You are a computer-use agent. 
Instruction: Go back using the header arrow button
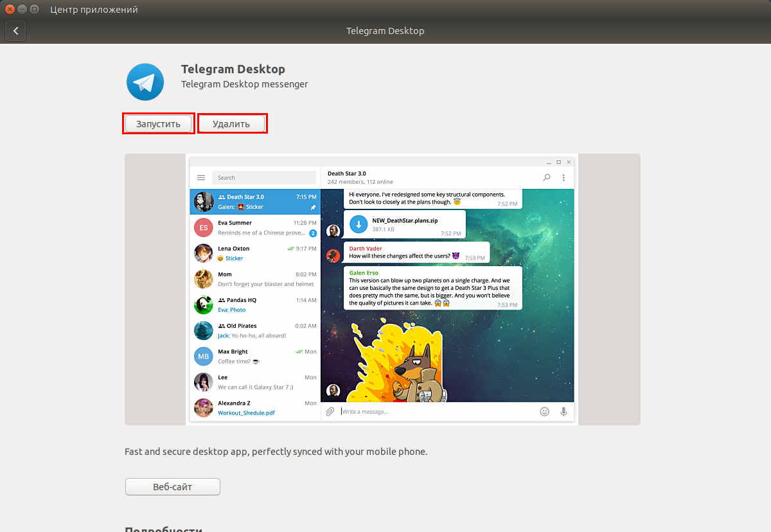(x=16, y=30)
